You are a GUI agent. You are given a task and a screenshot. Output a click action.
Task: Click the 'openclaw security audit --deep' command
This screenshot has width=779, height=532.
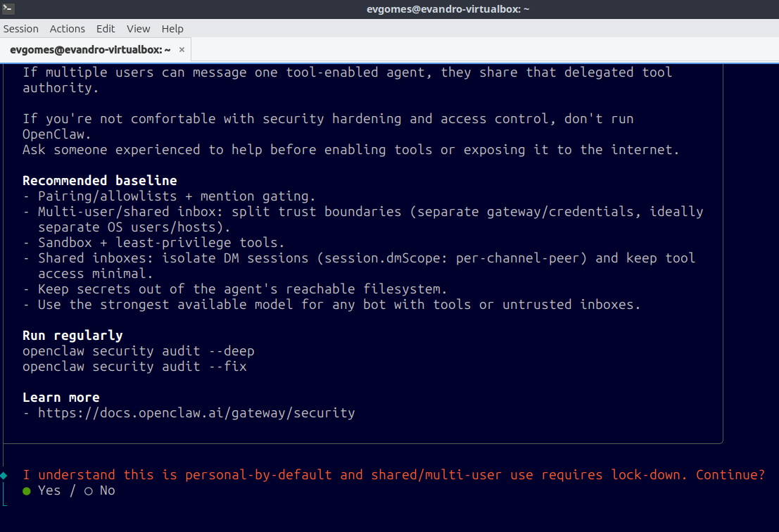point(139,351)
